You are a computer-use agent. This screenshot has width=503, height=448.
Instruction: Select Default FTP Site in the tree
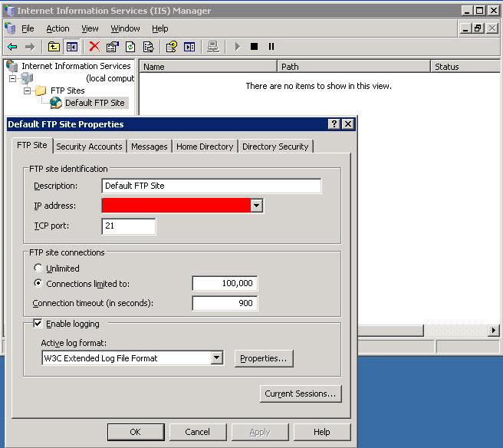95,103
